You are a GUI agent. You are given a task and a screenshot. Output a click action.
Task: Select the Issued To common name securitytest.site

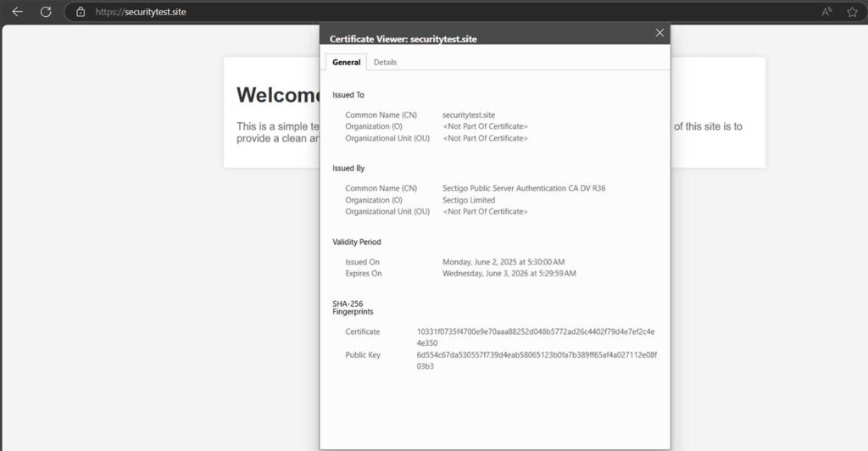coord(468,115)
